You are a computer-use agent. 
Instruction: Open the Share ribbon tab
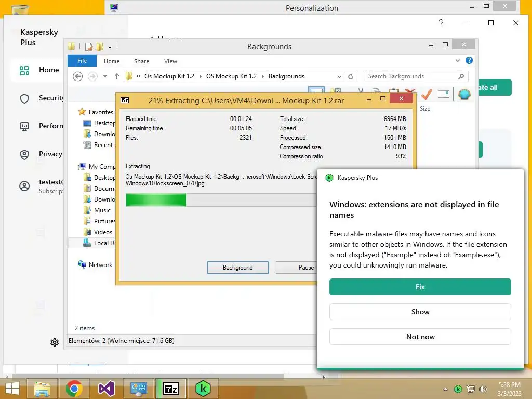tap(141, 61)
